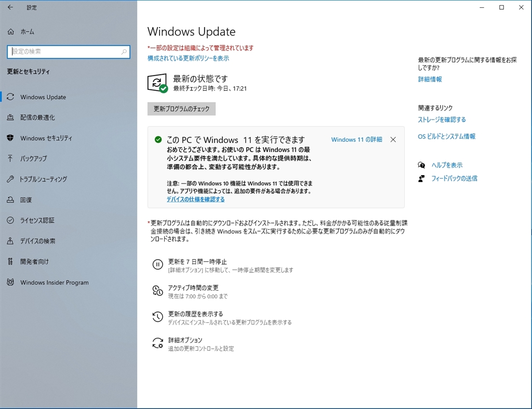Open 構成されている更新ポリシーを表示 link
This screenshot has width=532, height=409.
(188, 58)
